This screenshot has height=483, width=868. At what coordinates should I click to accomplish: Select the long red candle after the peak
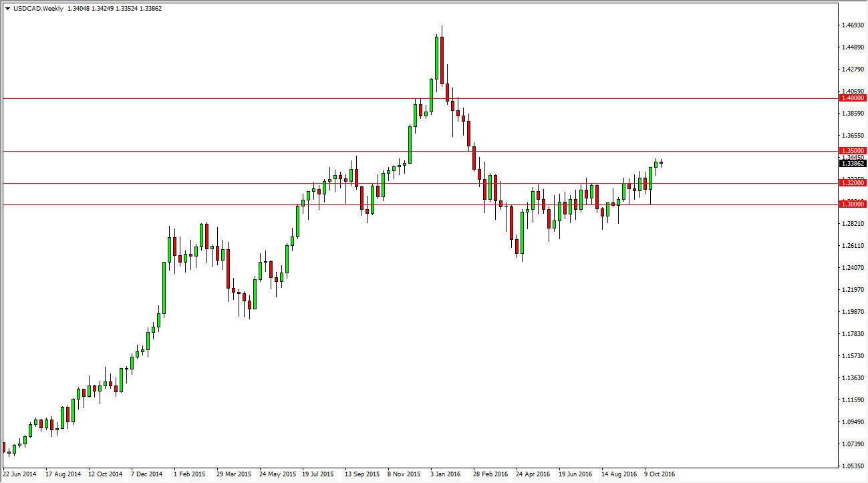(442, 60)
